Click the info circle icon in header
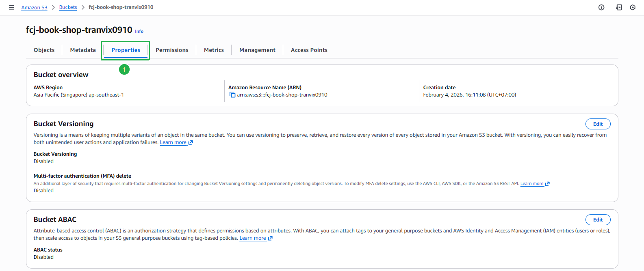This screenshot has width=644, height=271. (x=601, y=7)
